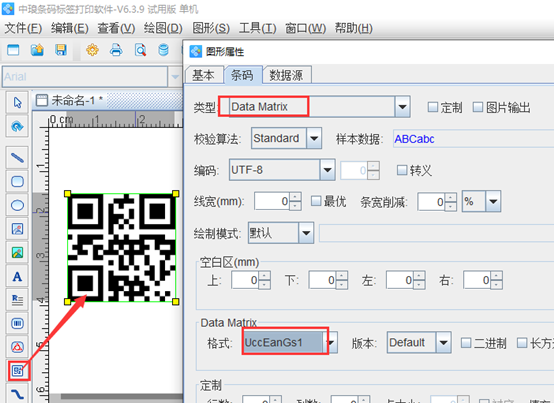Select the curve drawing tool
The height and width of the screenshot is (403, 554).
click(x=17, y=393)
